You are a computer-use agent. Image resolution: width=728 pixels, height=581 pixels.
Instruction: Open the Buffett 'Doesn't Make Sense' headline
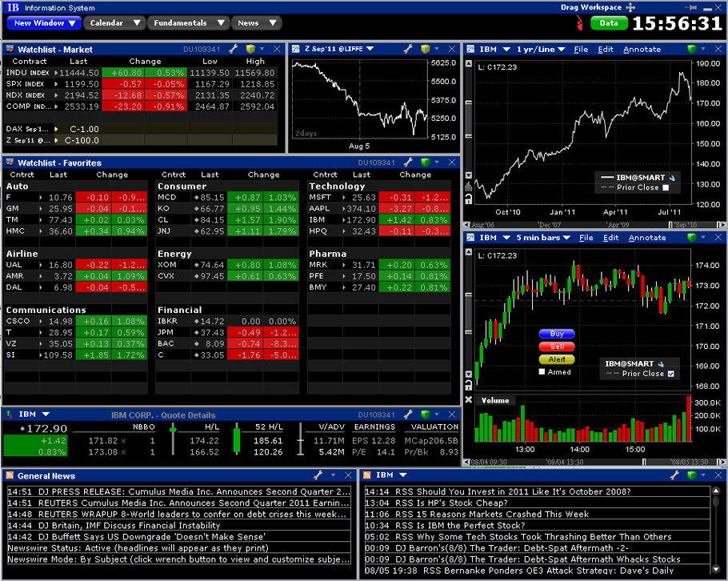[179, 536]
